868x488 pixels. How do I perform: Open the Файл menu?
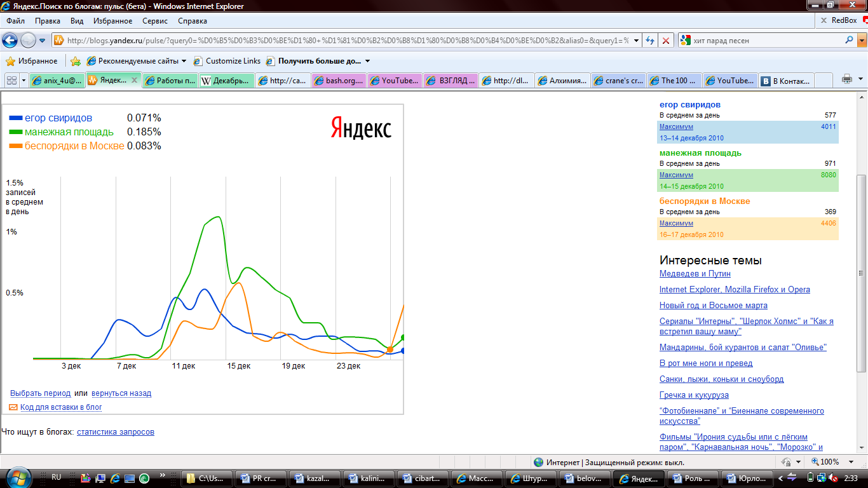(15, 21)
